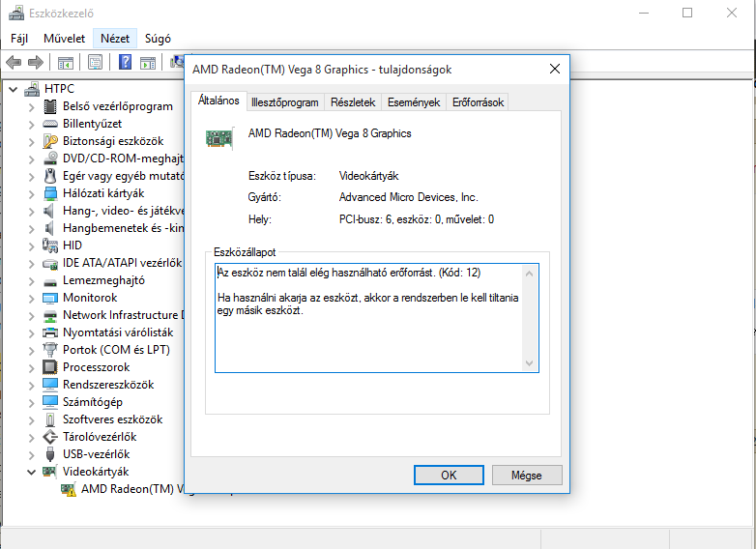756x549 pixels.
Task: Click the graphics card icon in properties dialog
Action: (219, 138)
